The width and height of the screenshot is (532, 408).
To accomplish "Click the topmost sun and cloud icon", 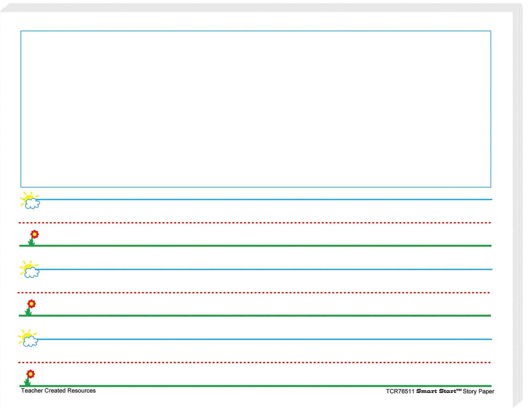I will (30, 200).
